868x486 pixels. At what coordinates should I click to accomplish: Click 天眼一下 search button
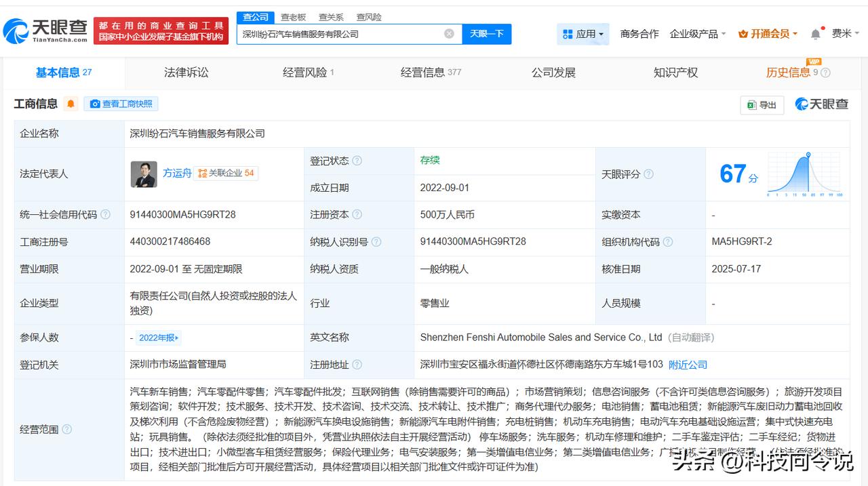(x=487, y=34)
